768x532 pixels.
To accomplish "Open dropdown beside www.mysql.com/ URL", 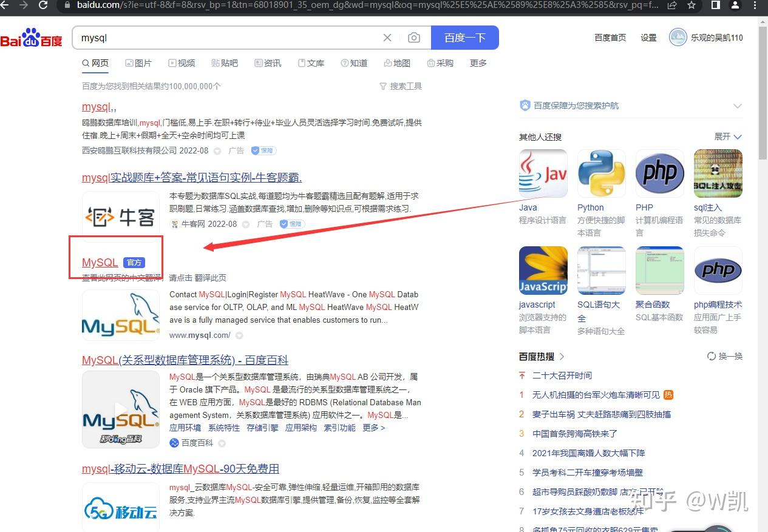I will click(x=239, y=335).
